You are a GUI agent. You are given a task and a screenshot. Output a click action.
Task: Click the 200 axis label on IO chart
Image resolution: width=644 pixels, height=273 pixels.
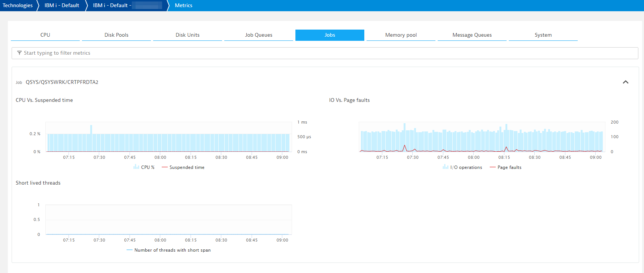click(614, 122)
